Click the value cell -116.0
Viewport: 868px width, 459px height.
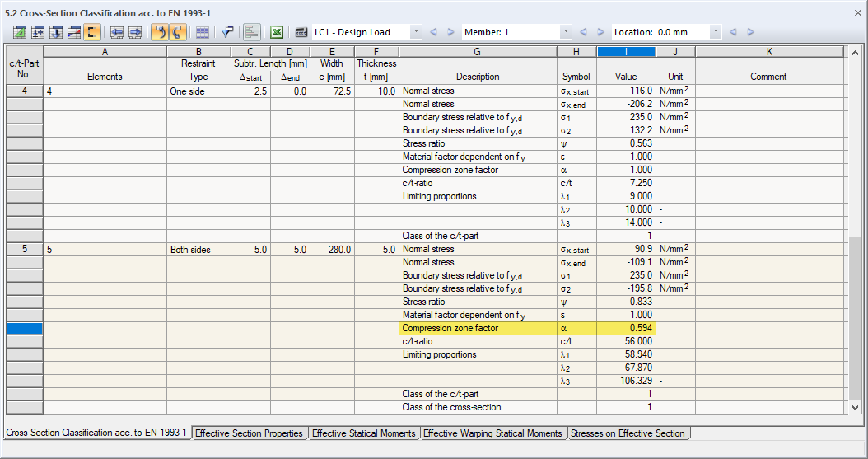pyautogui.click(x=626, y=91)
